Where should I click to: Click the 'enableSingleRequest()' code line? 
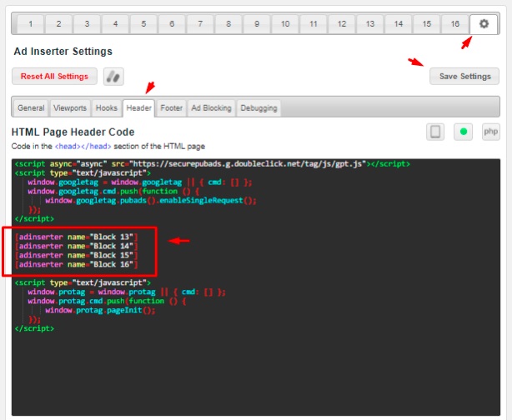pyautogui.click(x=151, y=200)
